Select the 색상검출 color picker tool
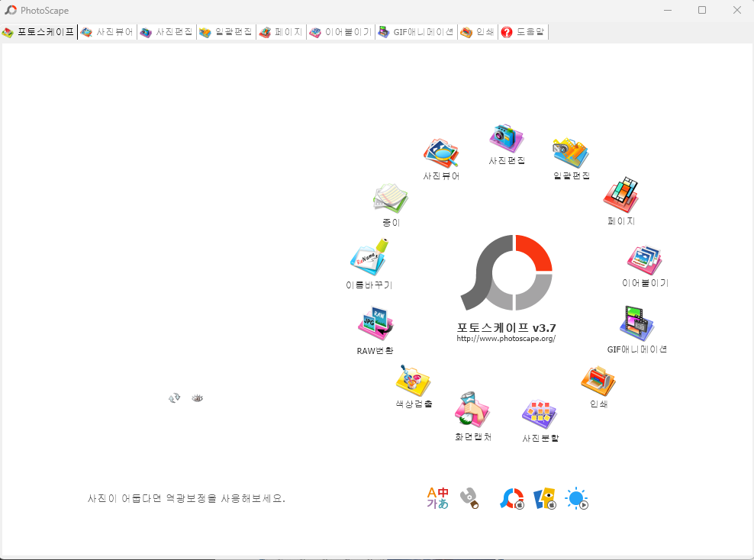Screen dimensions: 754x560 tap(412, 381)
